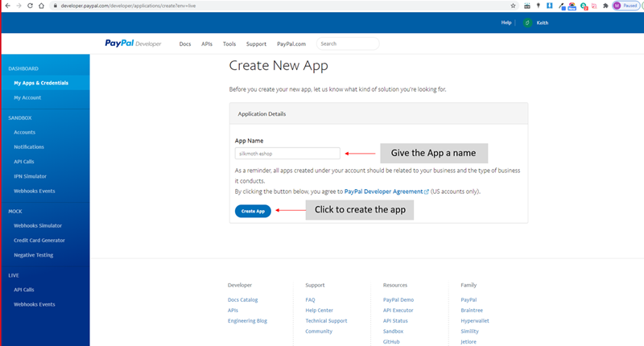Open Webhooks Events under Live
Image resolution: width=644 pixels, height=346 pixels.
click(x=34, y=304)
